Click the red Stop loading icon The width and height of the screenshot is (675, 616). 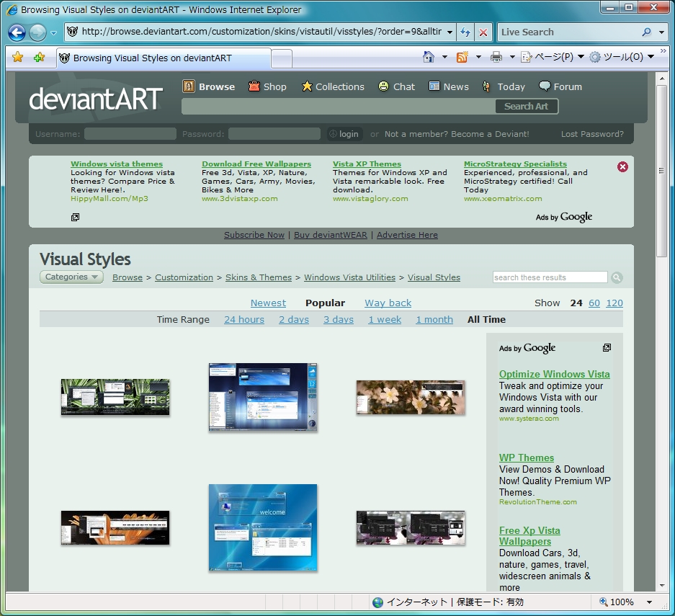pos(483,32)
